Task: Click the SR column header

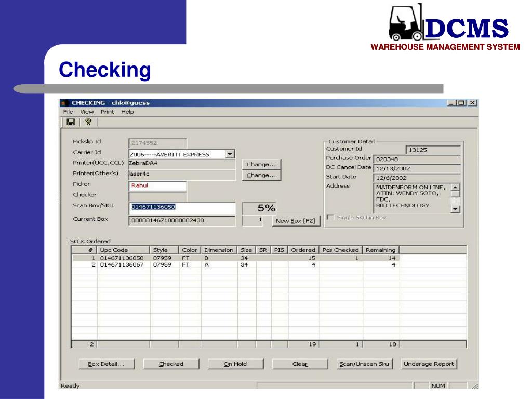Action: 263,250
